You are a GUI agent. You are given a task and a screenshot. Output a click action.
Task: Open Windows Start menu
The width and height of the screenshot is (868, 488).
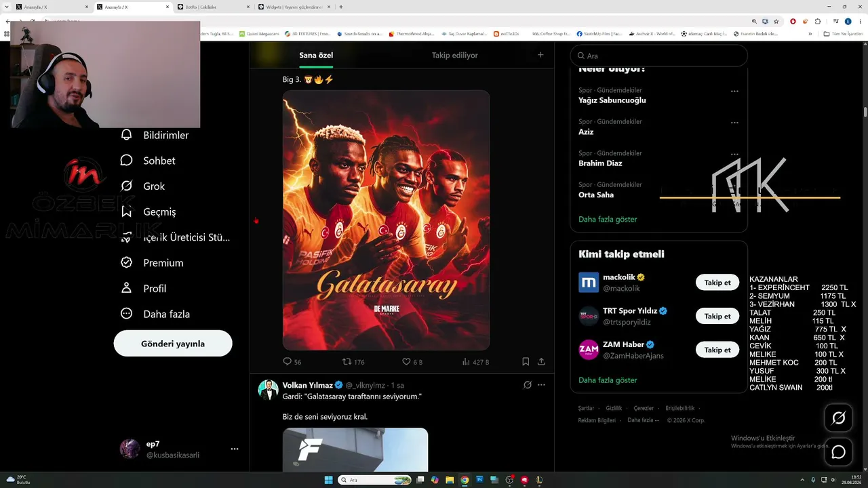[329, 480]
